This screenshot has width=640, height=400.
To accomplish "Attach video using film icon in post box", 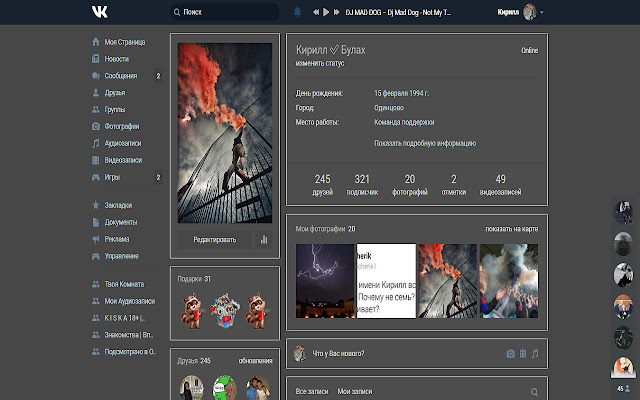I will tap(523, 354).
